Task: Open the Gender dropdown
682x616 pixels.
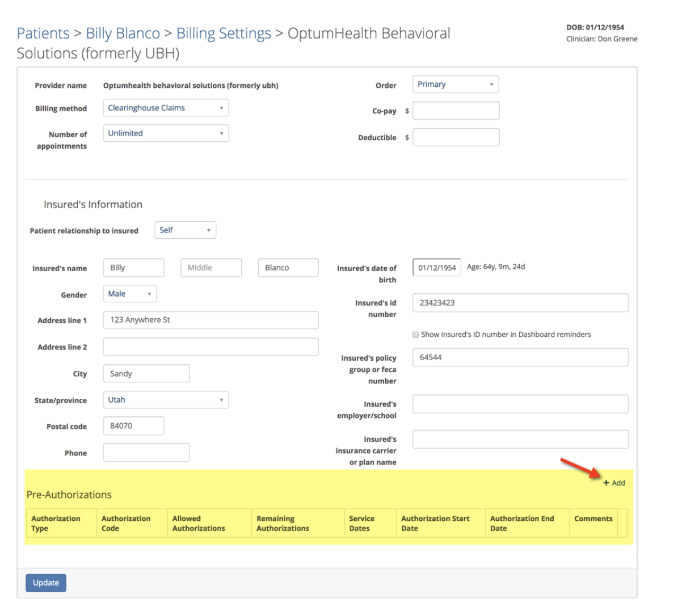Action: click(129, 294)
